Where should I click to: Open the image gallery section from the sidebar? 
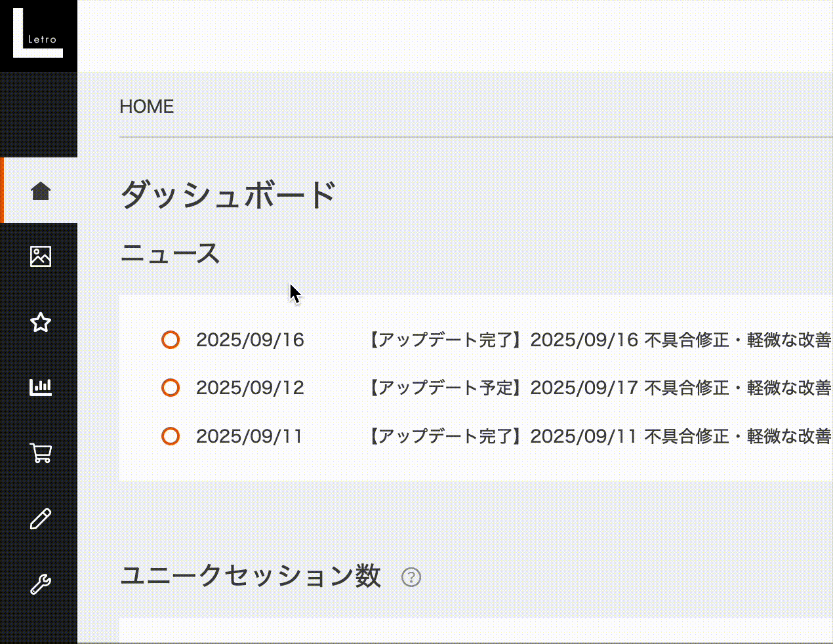click(41, 257)
